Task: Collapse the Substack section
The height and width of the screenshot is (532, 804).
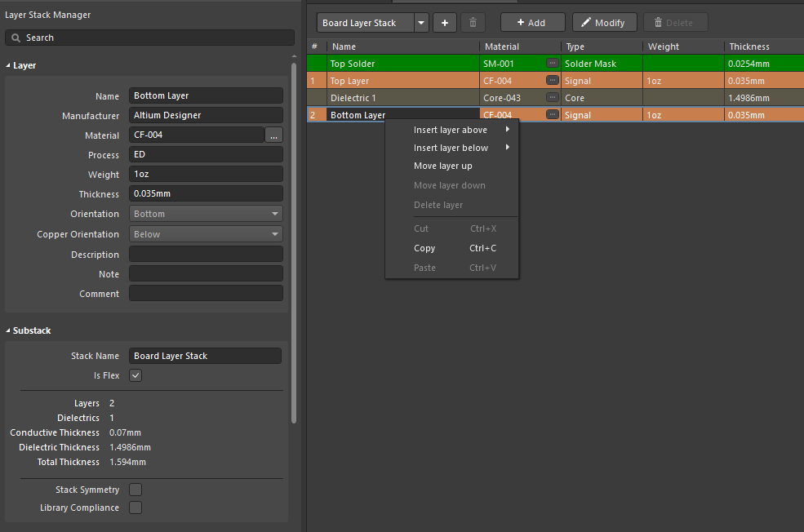Action: click(8, 330)
